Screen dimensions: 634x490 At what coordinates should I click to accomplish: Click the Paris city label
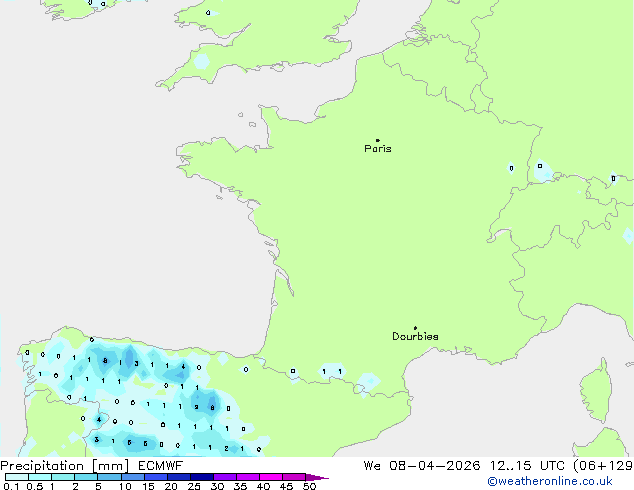pyautogui.click(x=378, y=148)
